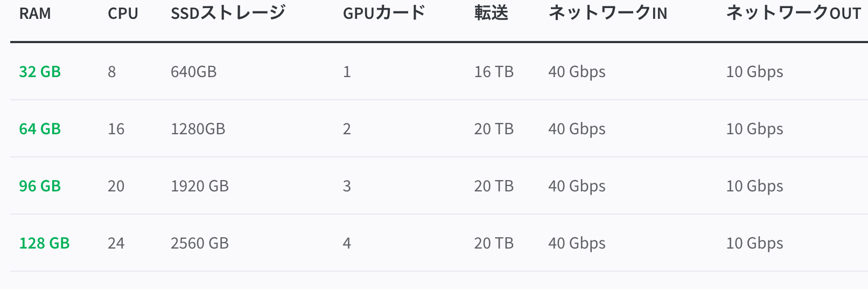The height and width of the screenshot is (289, 868).
Task: Click the 640GB storage cell
Action: (193, 72)
